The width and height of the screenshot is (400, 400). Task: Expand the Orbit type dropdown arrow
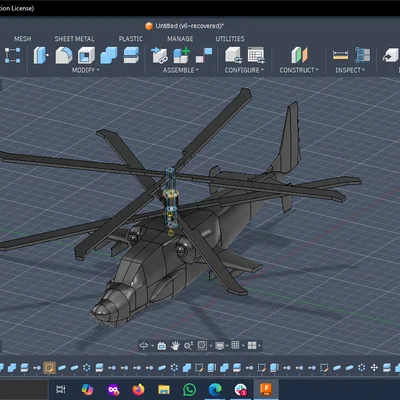[x=152, y=346]
